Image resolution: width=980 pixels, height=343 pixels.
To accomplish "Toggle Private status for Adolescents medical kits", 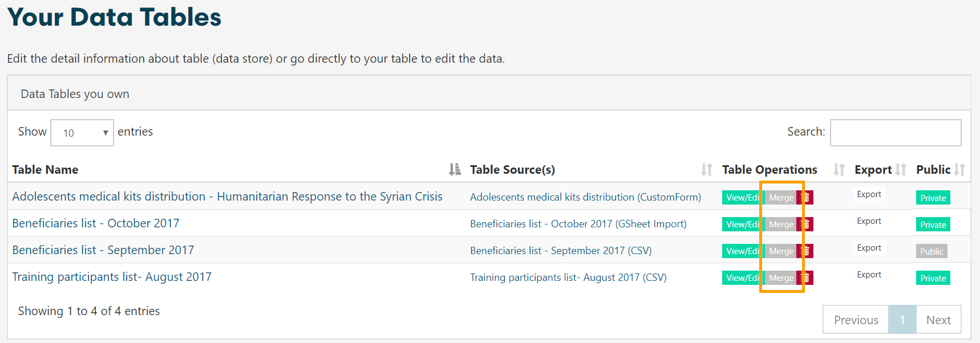I will tap(933, 198).
